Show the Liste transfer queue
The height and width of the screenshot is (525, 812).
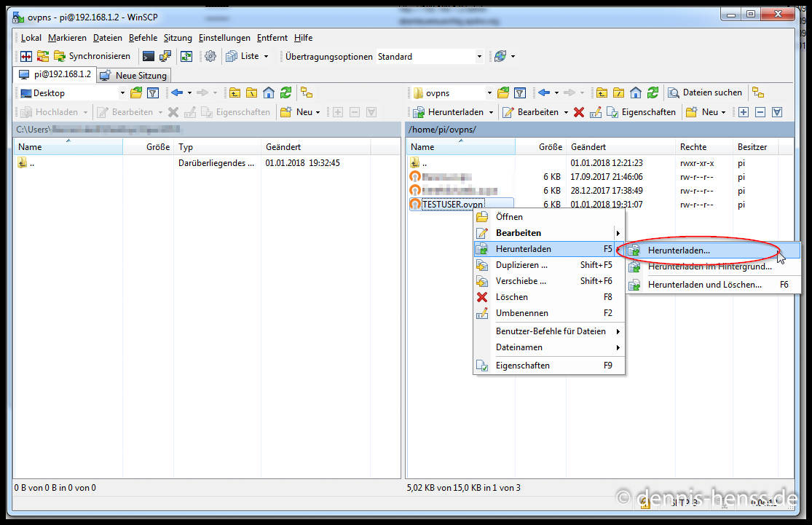(x=243, y=57)
